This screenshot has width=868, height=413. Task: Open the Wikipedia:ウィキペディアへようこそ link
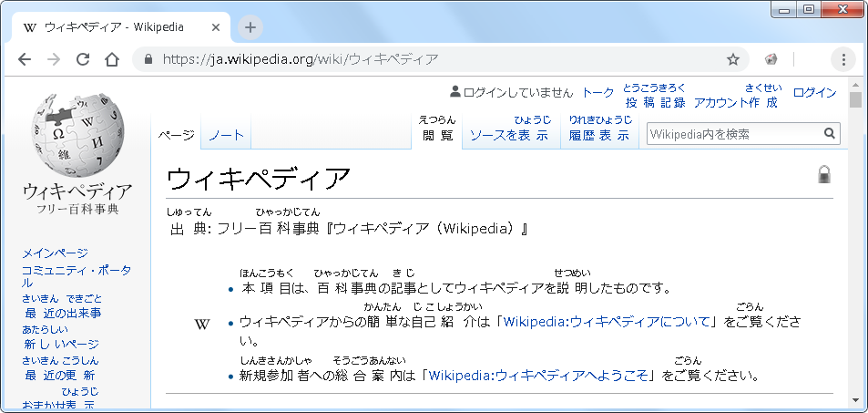click(x=538, y=376)
